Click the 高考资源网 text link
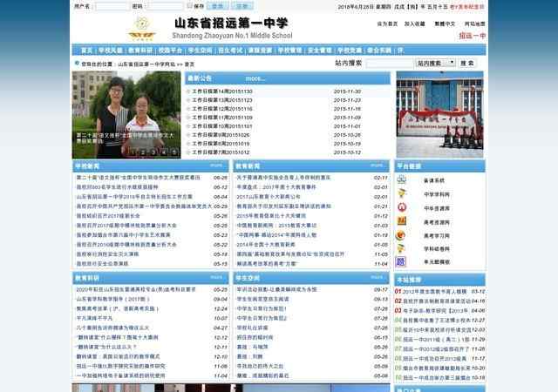 tap(437, 222)
